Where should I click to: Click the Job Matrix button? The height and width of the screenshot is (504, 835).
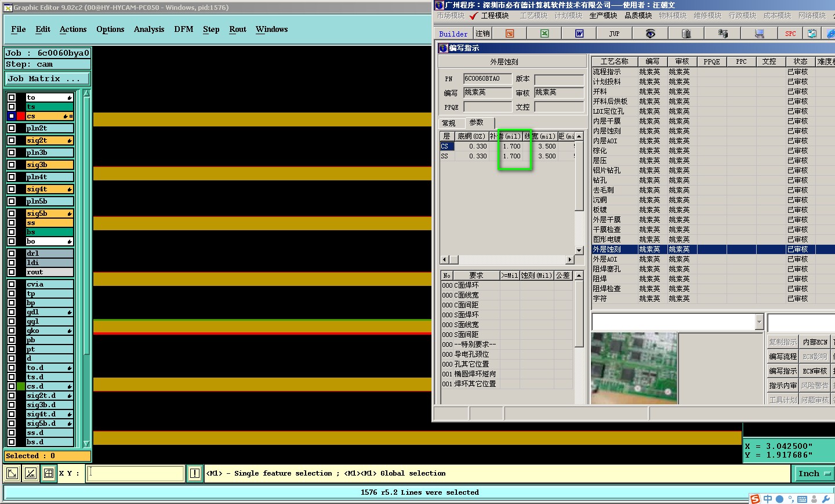[48, 78]
